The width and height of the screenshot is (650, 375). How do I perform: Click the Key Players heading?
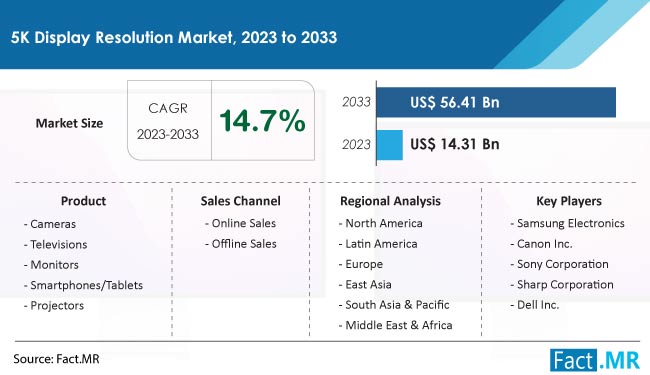click(x=569, y=201)
